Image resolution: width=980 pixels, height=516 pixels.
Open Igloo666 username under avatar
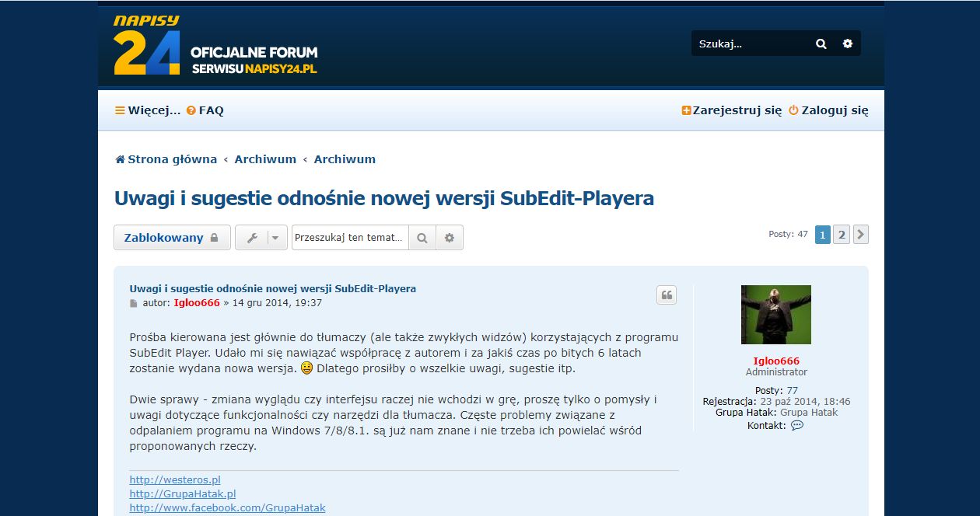(x=776, y=361)
